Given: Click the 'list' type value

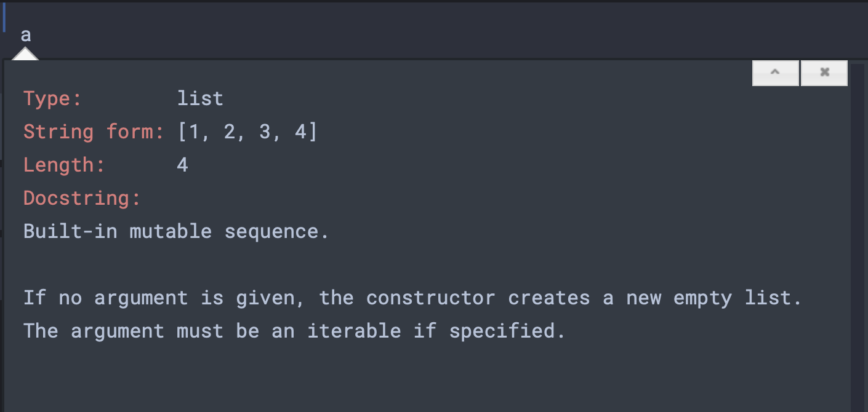Looking at the screenshot, I should point(200,98).
